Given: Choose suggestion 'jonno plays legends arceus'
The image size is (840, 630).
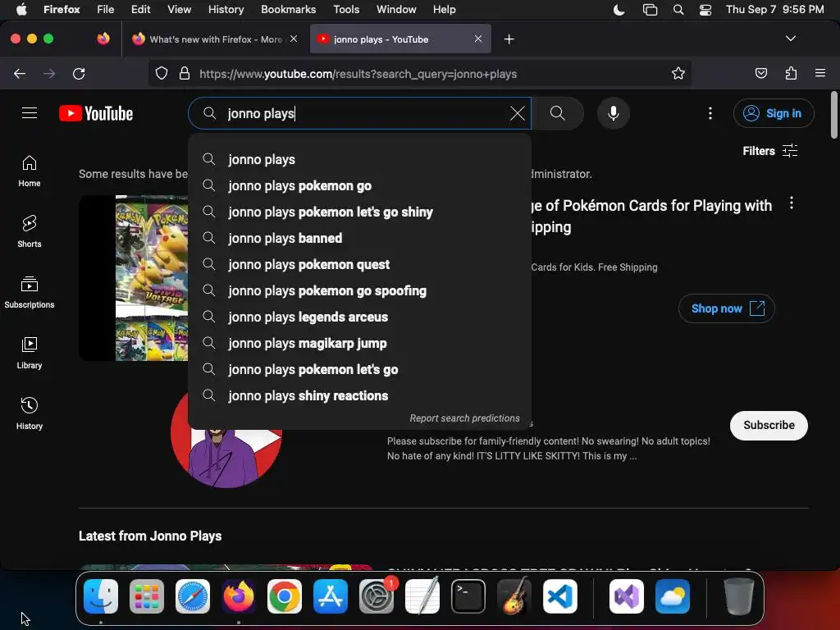Looking at the screenshot, I should 360,317.
